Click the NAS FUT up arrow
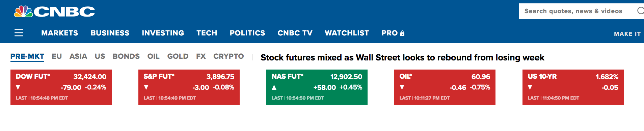 click(x=274, y=87)
